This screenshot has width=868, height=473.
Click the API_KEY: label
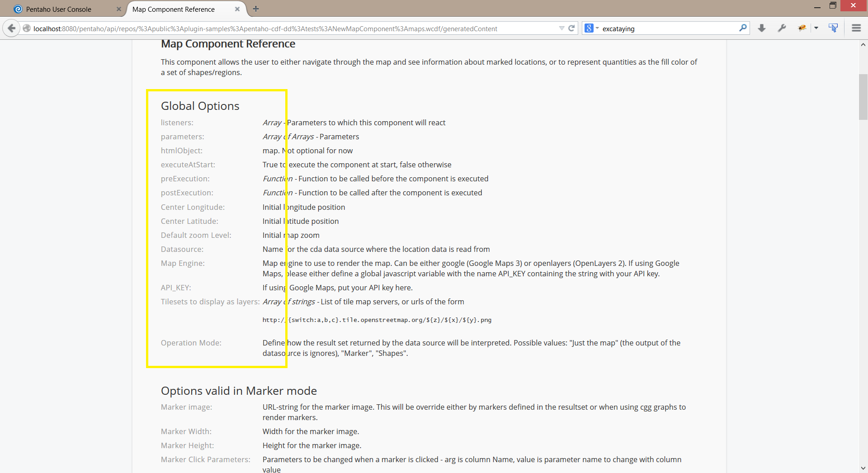click(x=176, y=288)
